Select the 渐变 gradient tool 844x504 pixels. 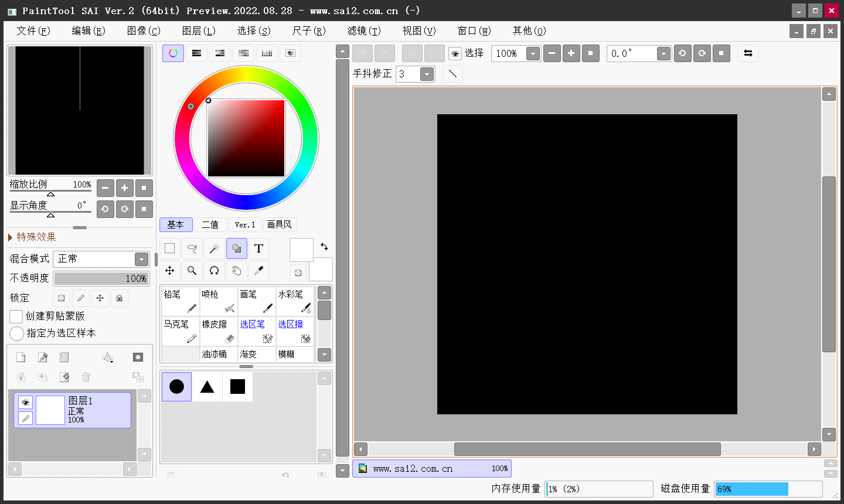(x=256, y=355)
